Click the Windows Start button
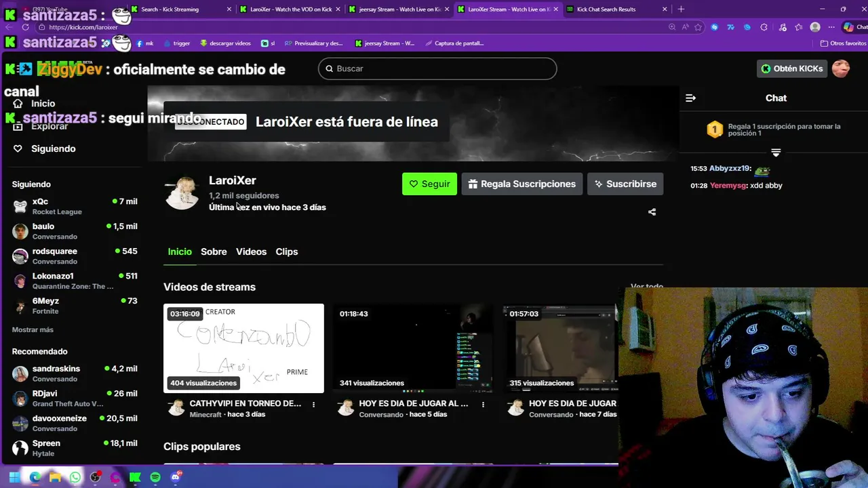 pyautogui.click(x=14, y=477)
